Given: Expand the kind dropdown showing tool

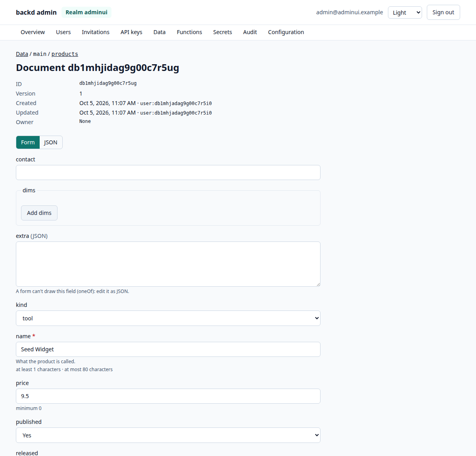Looking at the screenshot, I should [x=168, y=318].
